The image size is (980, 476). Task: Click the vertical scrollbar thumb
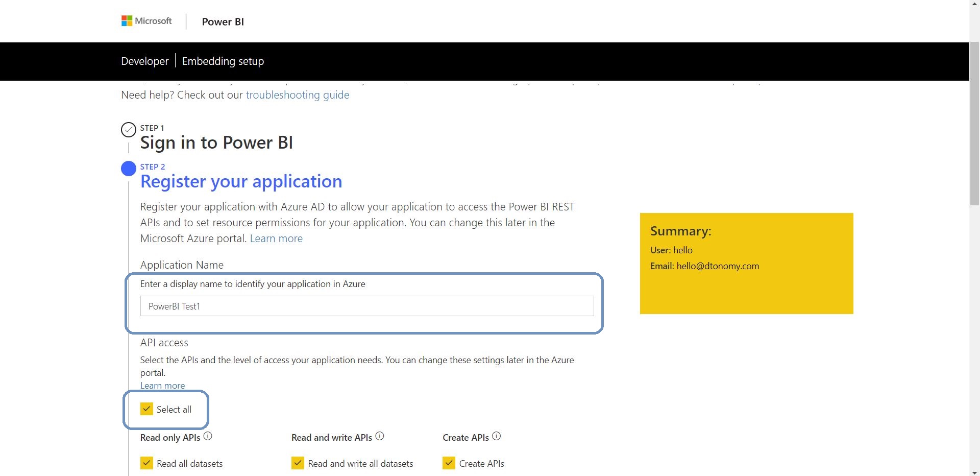974,124
